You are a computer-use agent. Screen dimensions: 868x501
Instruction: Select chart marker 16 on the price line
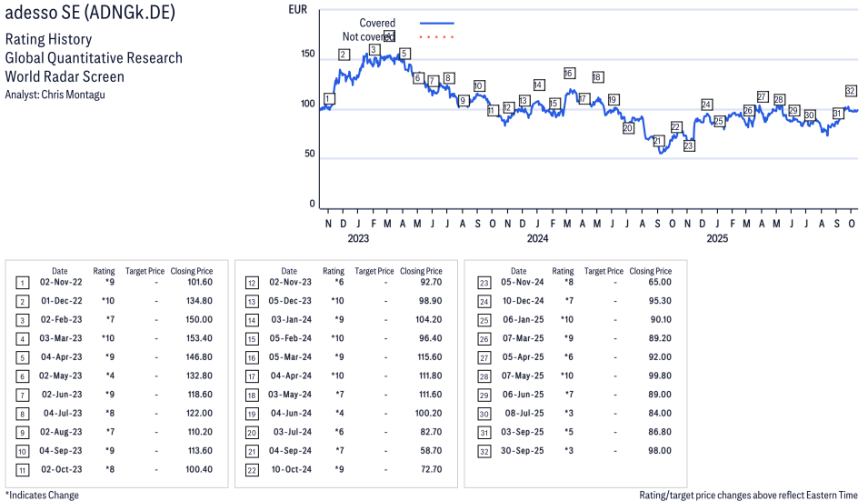tap(569, 73)
